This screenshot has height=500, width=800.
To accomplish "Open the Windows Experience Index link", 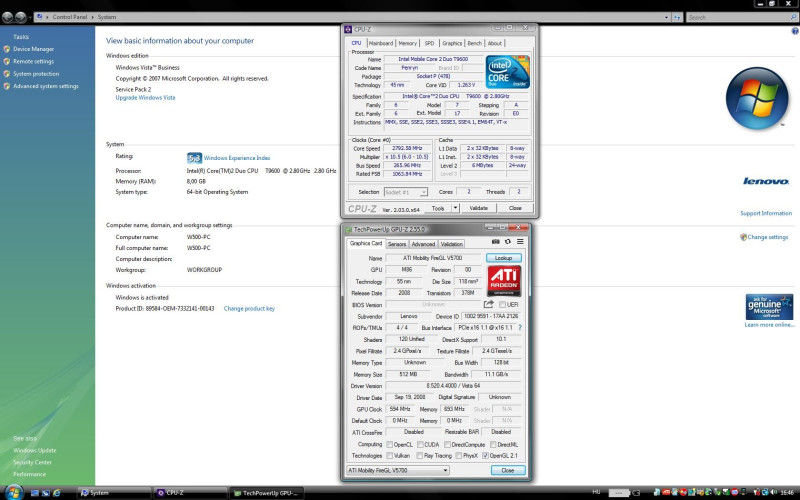I will [x=237, y=158].
